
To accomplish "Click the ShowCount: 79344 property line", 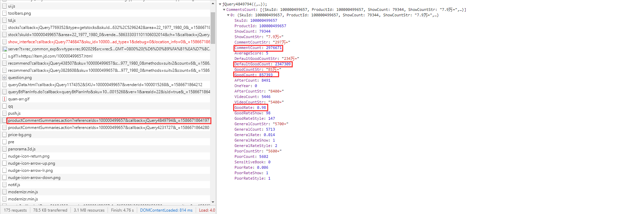I will (252, 31).
